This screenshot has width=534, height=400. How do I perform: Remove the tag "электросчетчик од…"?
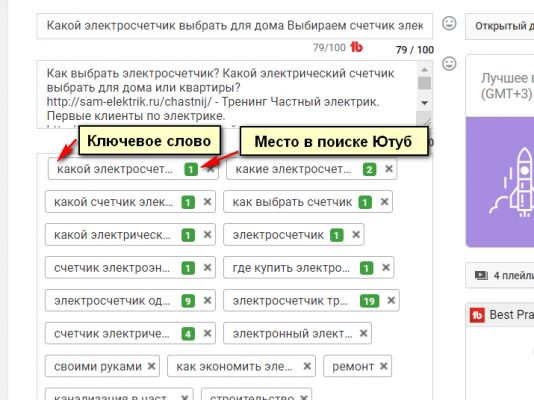point(207,300)
